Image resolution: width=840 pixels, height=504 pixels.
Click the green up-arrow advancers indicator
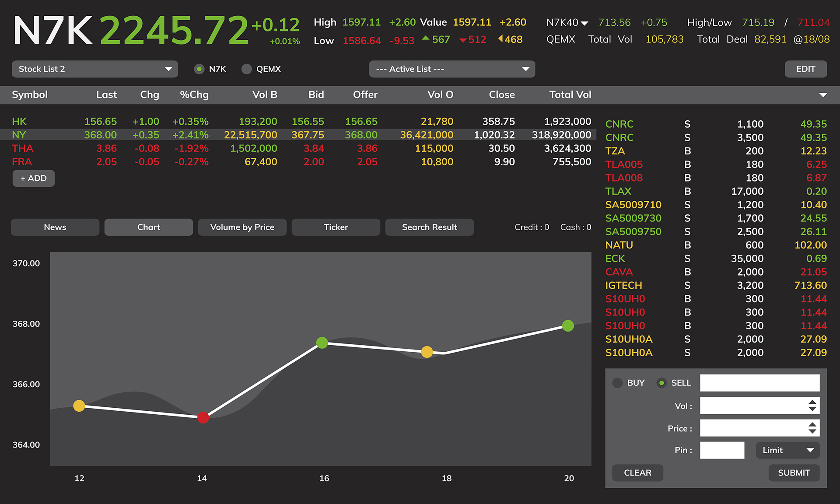coord(425,39)
